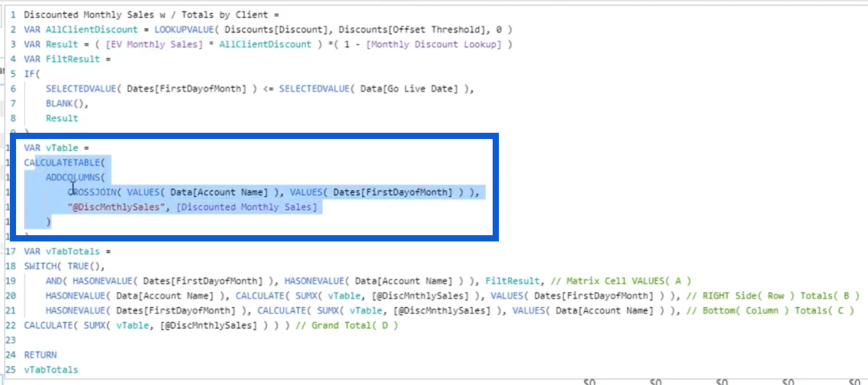Click 'VAR vTable =' declaration line
Screen dimensions: 868x385
[56, 148]
